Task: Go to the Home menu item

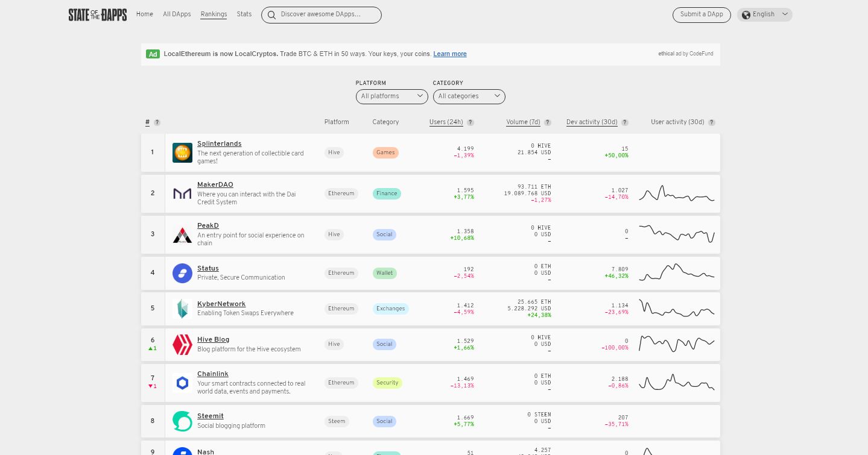Action: (145, 14)
